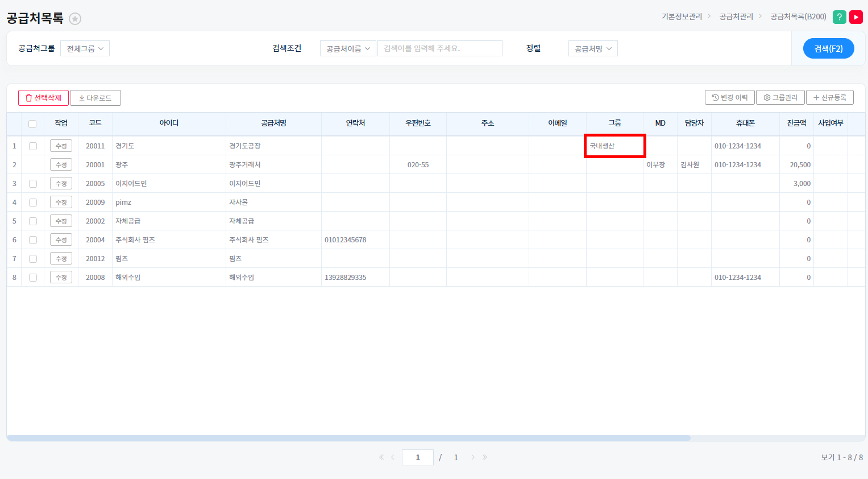
Task: Toggle the select-all checkbox in table header
Action: (x=32, y=124)
